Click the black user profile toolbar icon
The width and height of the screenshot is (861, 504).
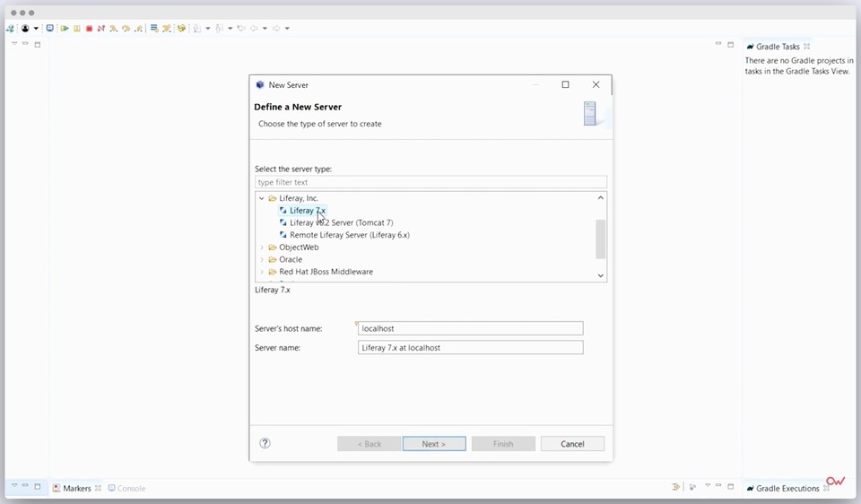click(x=25, y=28)
